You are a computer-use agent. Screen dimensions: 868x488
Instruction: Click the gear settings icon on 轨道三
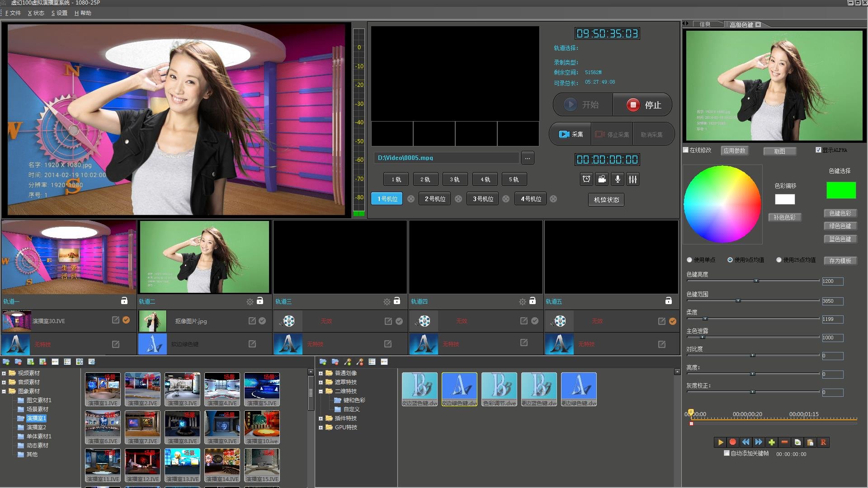point(387,301)
